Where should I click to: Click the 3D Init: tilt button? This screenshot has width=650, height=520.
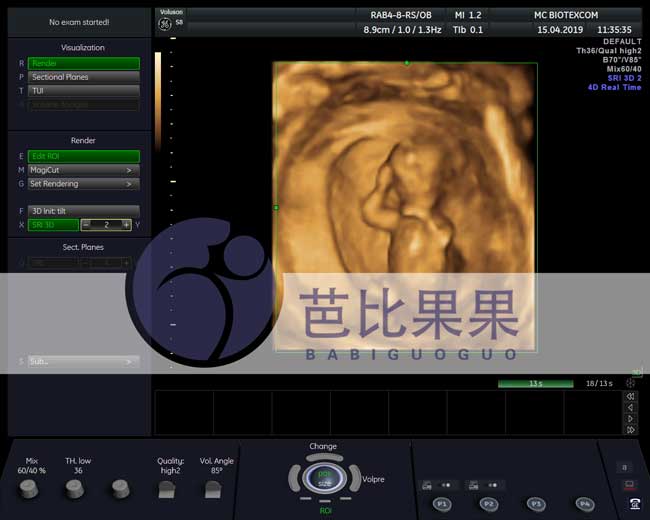(84, 211)
